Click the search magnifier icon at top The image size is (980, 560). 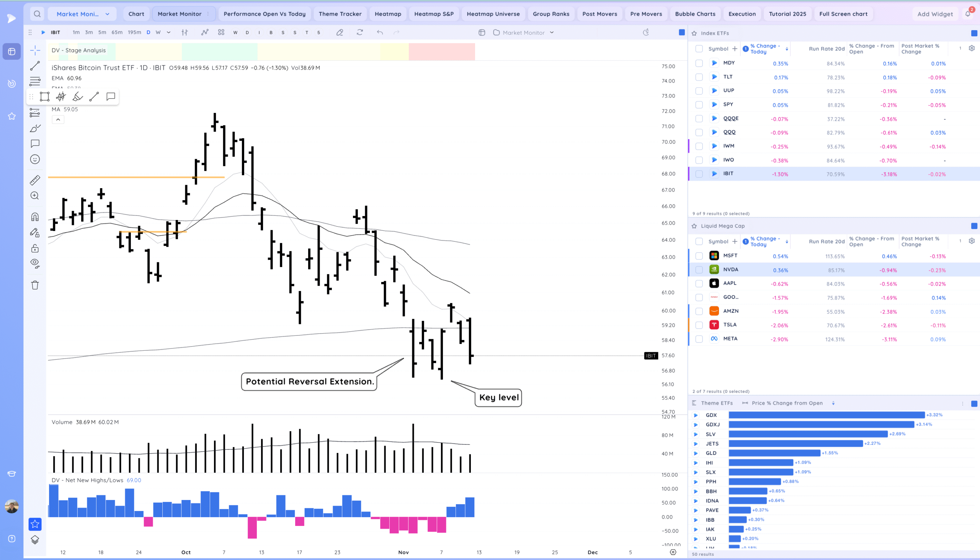tap(37, 14)
